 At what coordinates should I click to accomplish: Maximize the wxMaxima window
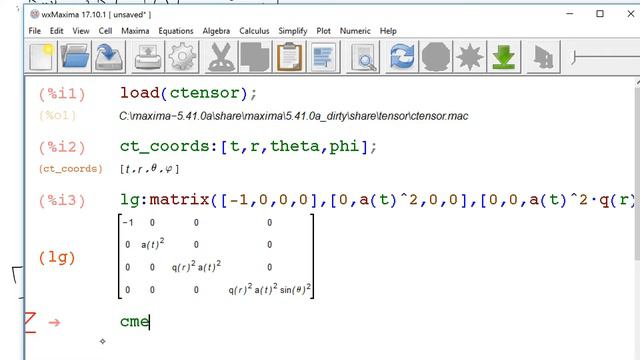point(600,14)
